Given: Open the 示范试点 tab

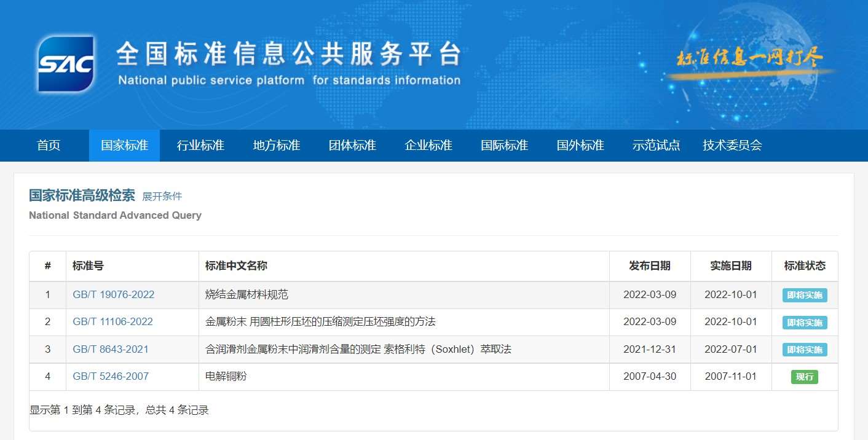Looking at the screenshot, I should pyautogui.click(x=656, y=146).
